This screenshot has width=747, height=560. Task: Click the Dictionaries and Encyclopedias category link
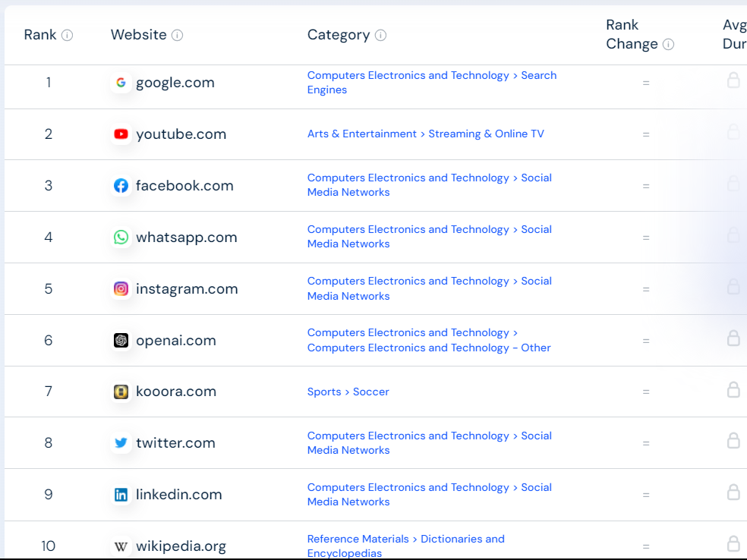point(406,546)
